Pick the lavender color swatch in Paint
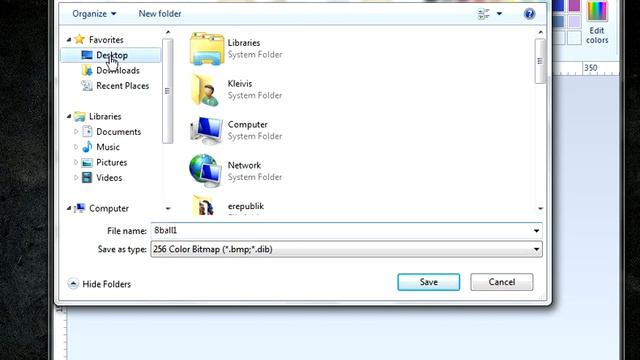The width and height of the screenshot is (640, 360). click(x=574, y=21)
